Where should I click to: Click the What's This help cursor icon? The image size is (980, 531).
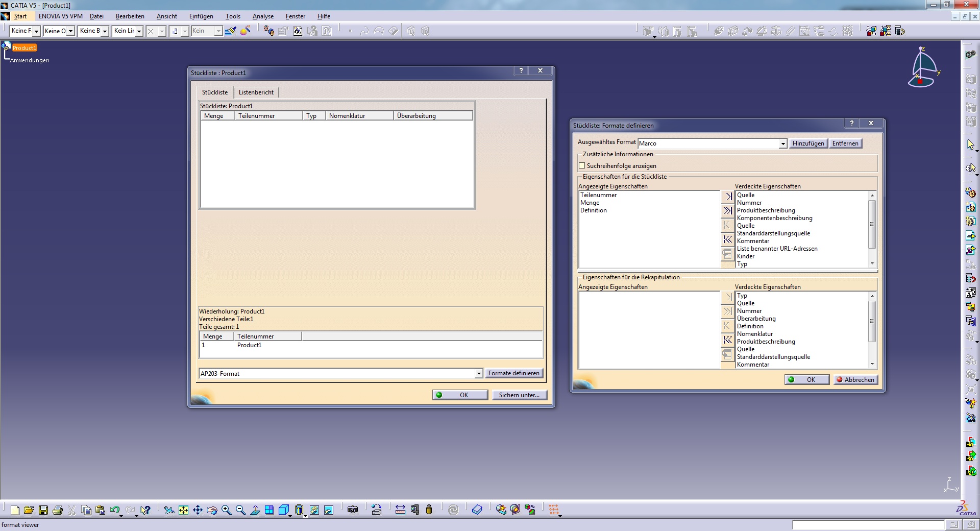pos(145,510)
